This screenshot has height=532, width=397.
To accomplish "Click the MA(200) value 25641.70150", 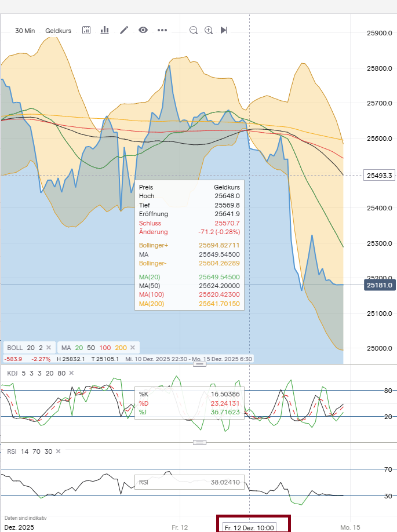I will click(x=219, y=304).
